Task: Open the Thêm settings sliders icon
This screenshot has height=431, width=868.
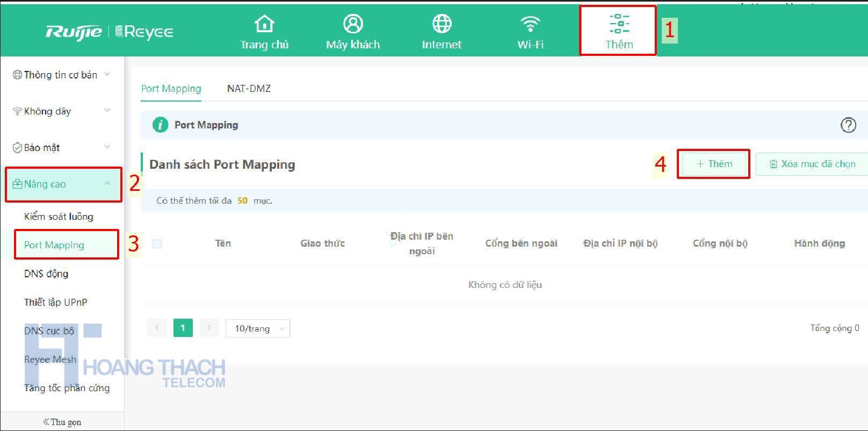Action: [619, 24]
